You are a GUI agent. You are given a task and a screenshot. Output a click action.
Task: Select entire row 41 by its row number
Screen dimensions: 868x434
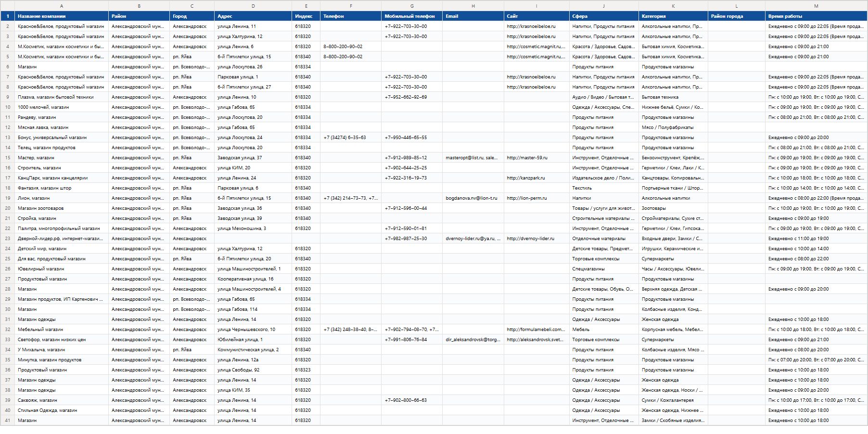8,421
